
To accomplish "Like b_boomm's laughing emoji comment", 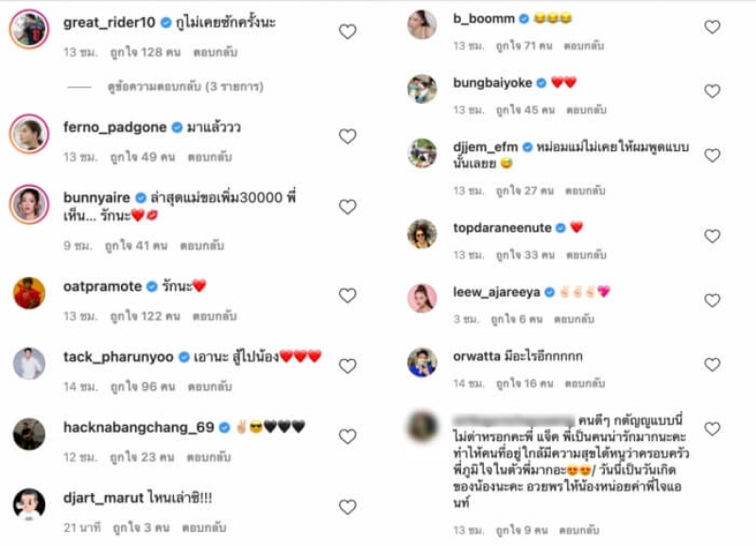I will 713,26.
